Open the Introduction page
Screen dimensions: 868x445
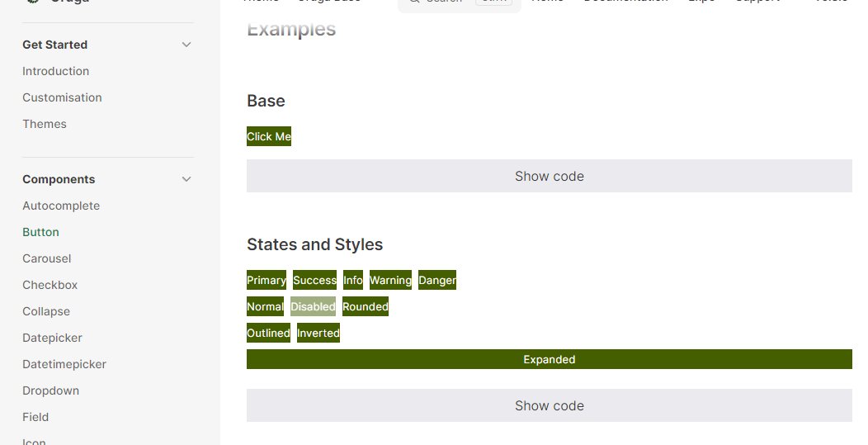point(55,71)
